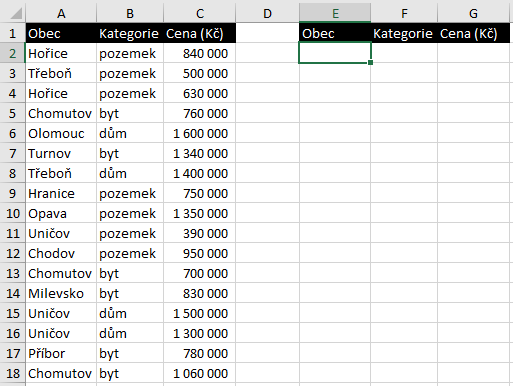Select row 10 header

[12, 213]
